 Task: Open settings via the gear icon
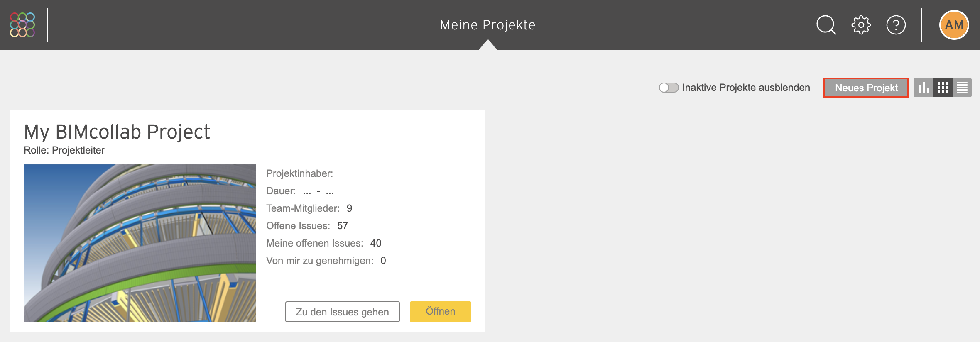coord(861,25)
